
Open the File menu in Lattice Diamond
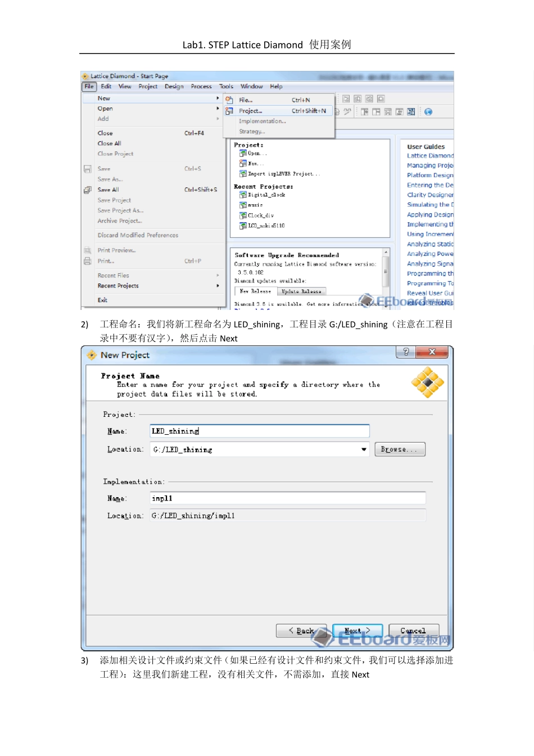89,87
